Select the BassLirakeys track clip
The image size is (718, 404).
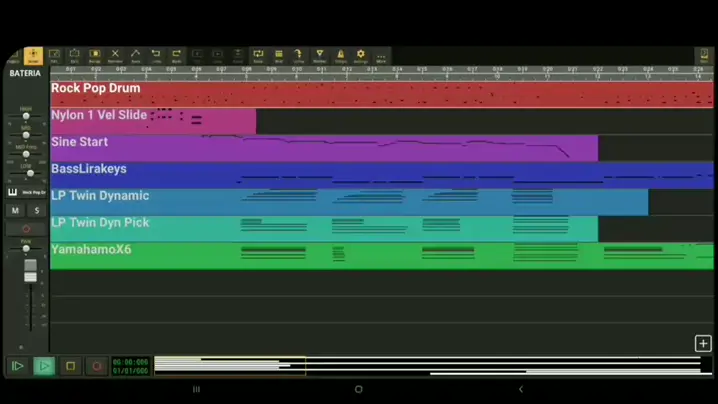point(382,175)
